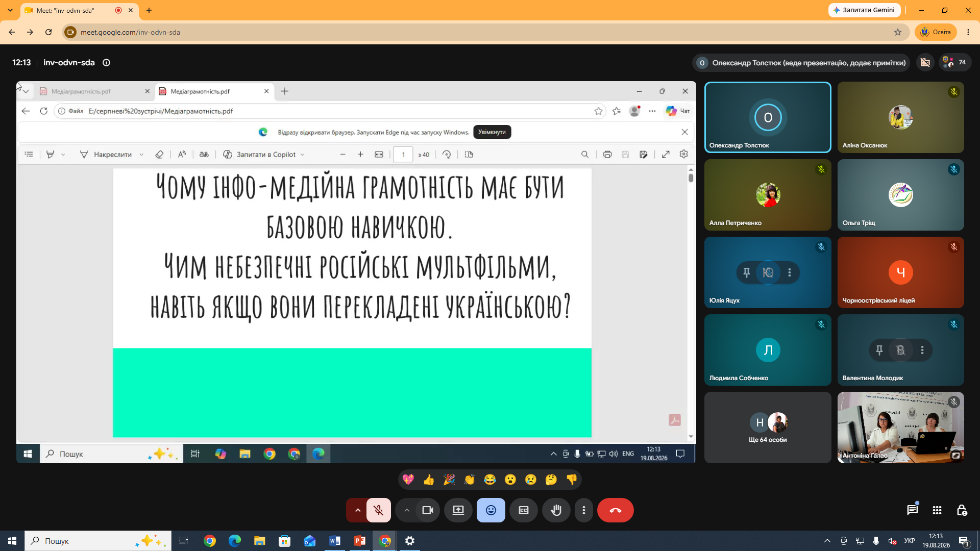980x551 pixels.
Task: Pin Валентина Молодик's tile
Action: coord(879,350)
